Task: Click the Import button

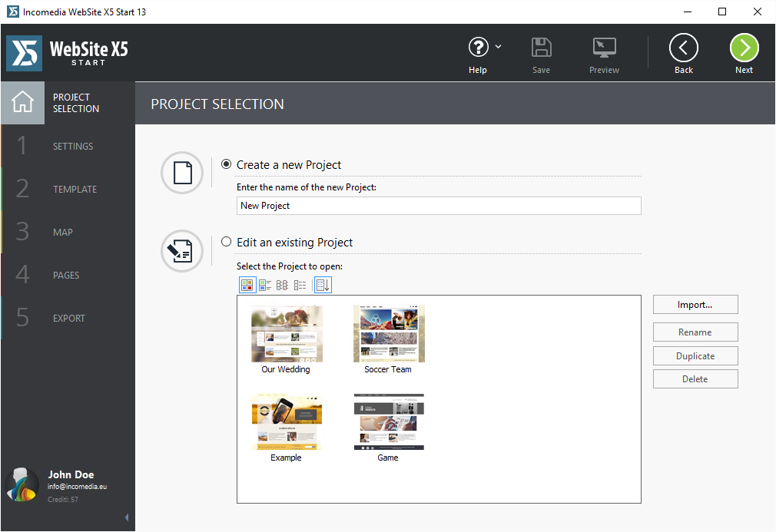Action: pos(695,304)
